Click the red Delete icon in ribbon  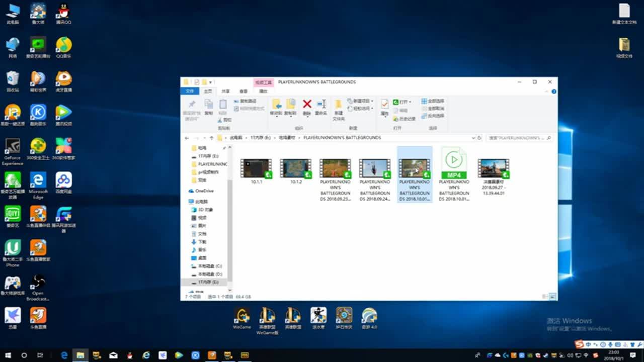pyautogui.click(x=307, y=104)
